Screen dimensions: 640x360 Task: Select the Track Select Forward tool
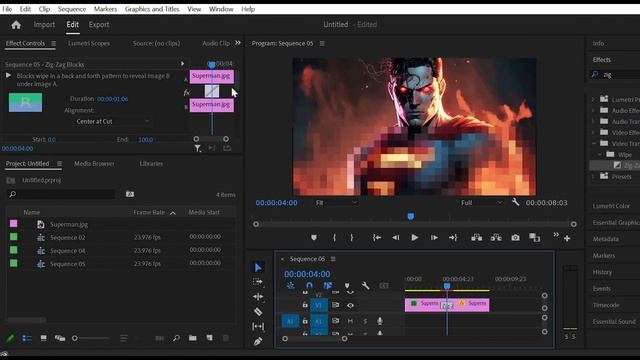pos(258,282)
